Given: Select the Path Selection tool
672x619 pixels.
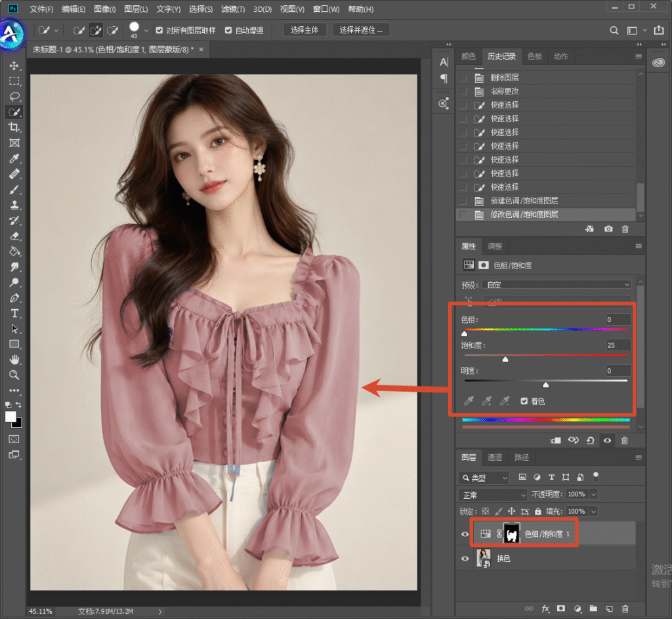Looking at the screenshot, I should (14, 329).
